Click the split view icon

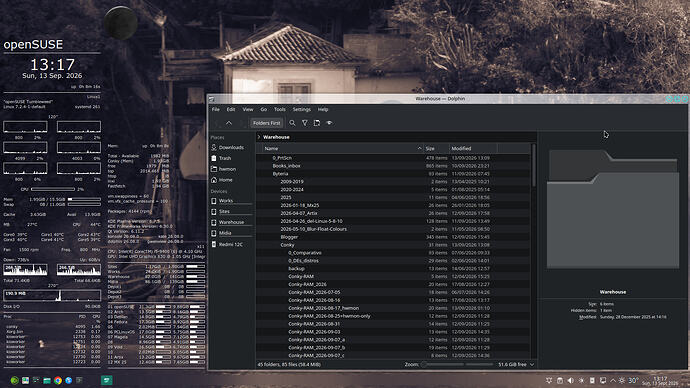pos(317,123)
